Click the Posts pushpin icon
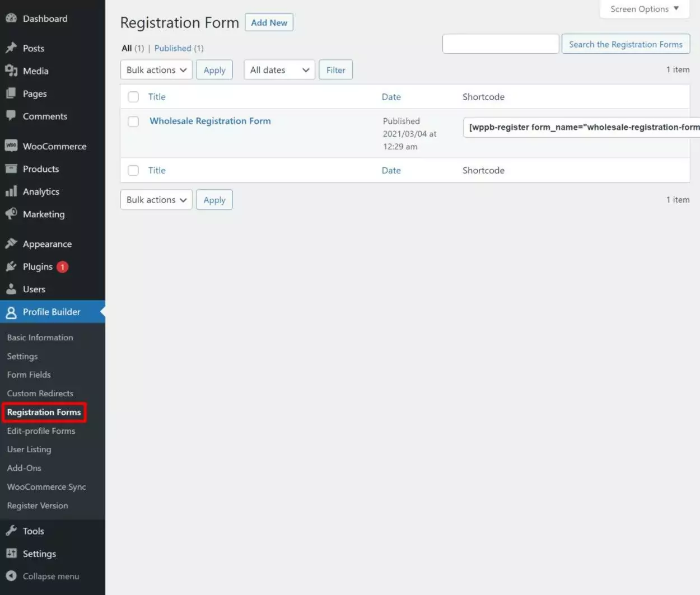 11,48
